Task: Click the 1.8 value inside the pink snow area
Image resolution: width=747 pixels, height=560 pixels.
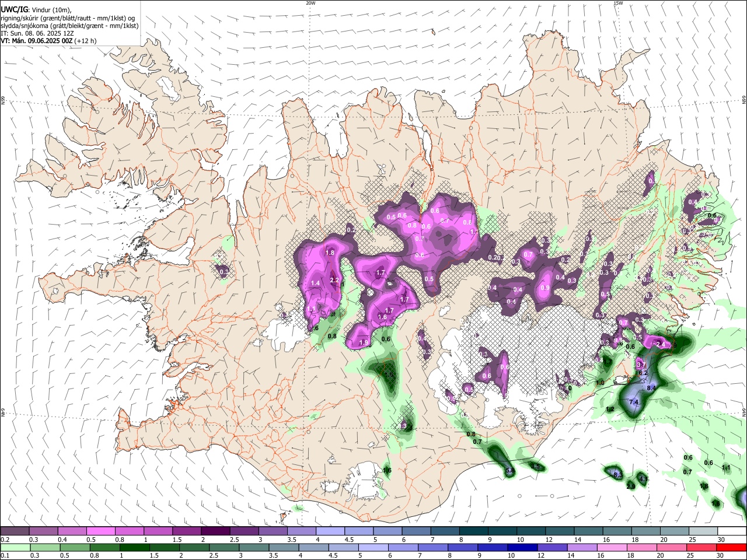Action: coord(330,253)
